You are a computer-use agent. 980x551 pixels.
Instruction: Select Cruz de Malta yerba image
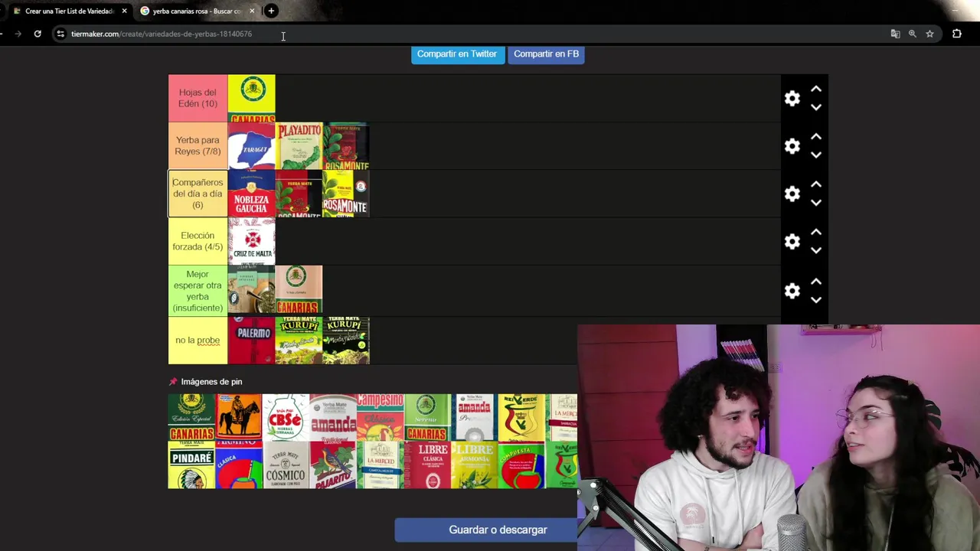tap(251, 241)
